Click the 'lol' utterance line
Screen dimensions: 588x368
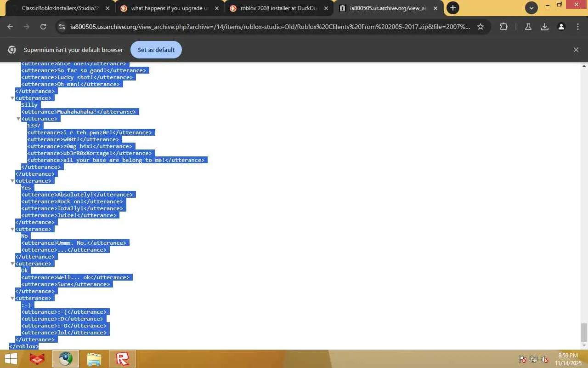point(64,333)
